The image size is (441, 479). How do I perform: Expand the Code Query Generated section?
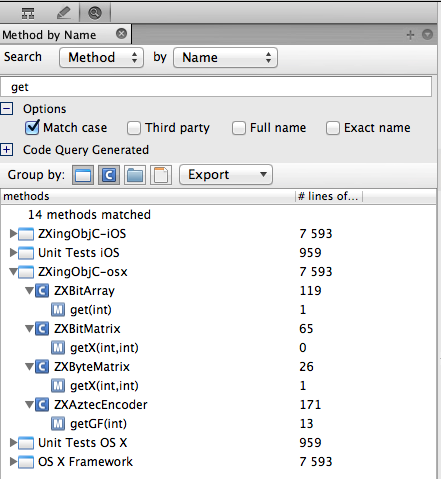(x=7, y=150)
